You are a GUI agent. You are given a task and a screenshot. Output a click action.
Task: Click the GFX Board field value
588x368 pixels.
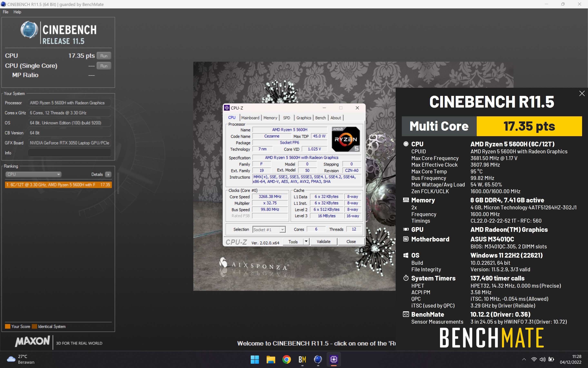(x=69, y=143)
